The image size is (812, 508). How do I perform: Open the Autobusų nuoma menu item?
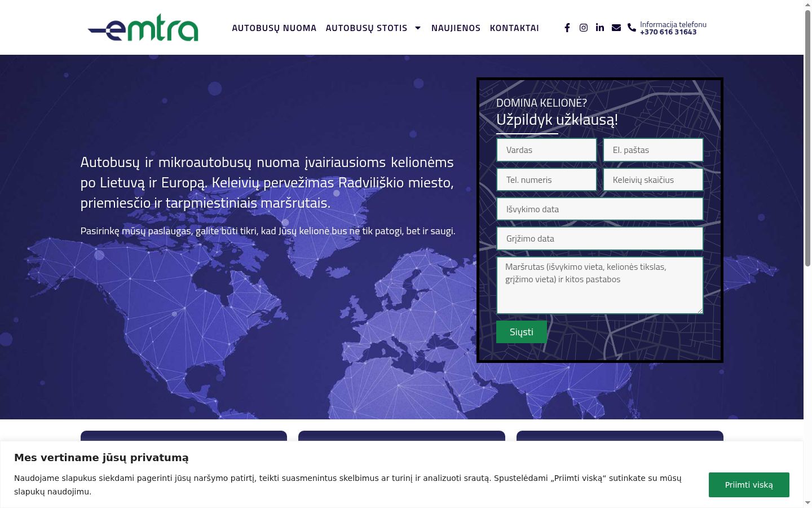[x=274, y=28]
